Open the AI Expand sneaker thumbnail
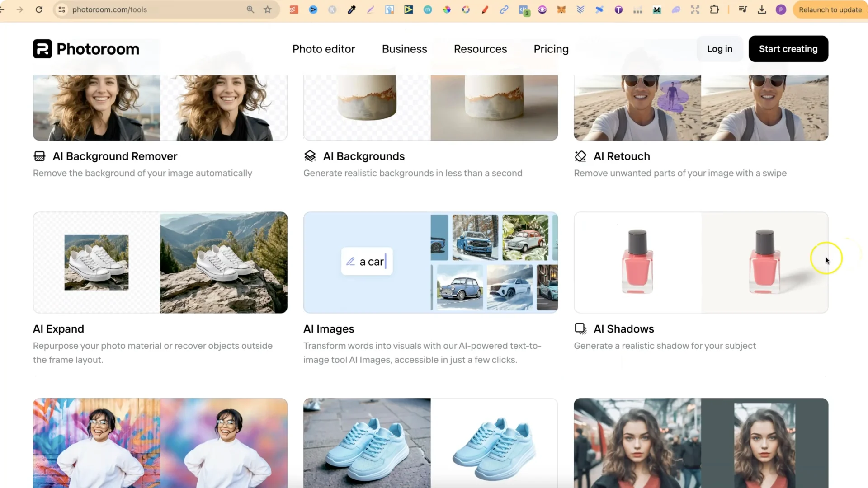 point(160,263)
